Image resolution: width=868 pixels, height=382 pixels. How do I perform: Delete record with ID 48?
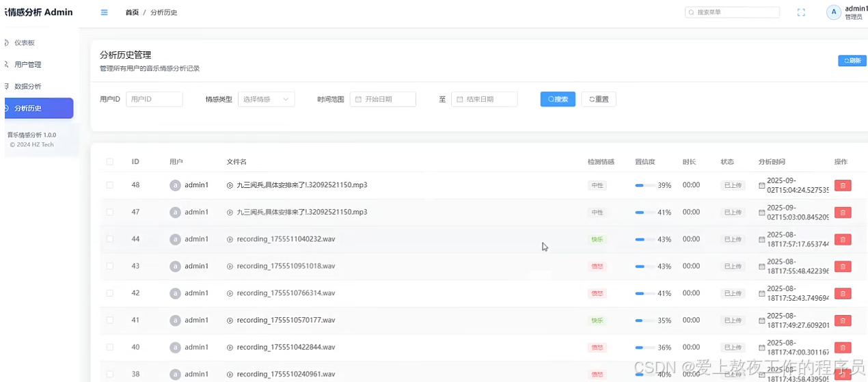click(843, 185)
